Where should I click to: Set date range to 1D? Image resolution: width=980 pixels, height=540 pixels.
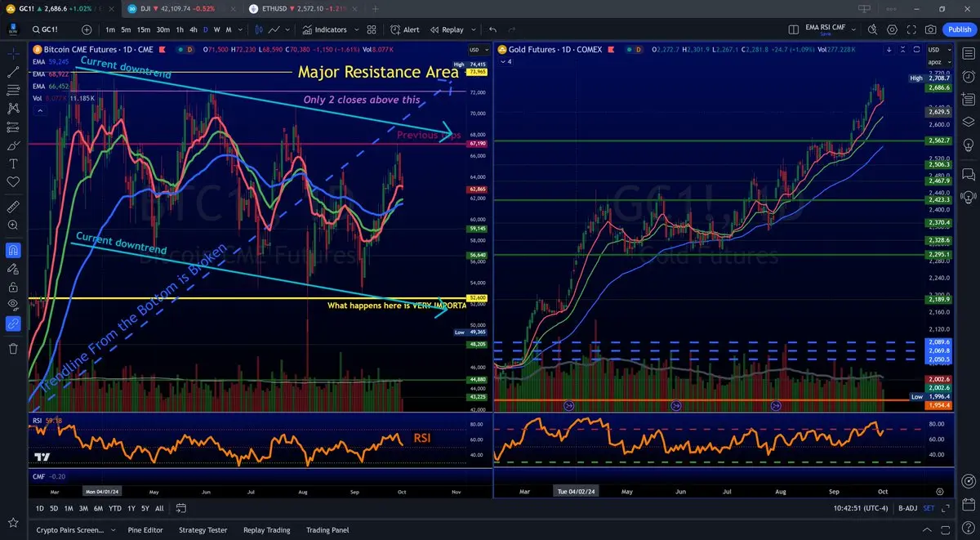[40, 508]
